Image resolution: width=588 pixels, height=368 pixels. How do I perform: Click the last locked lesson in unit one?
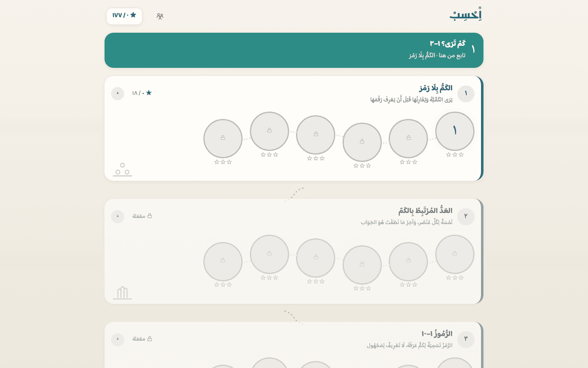tap(223, 139)
